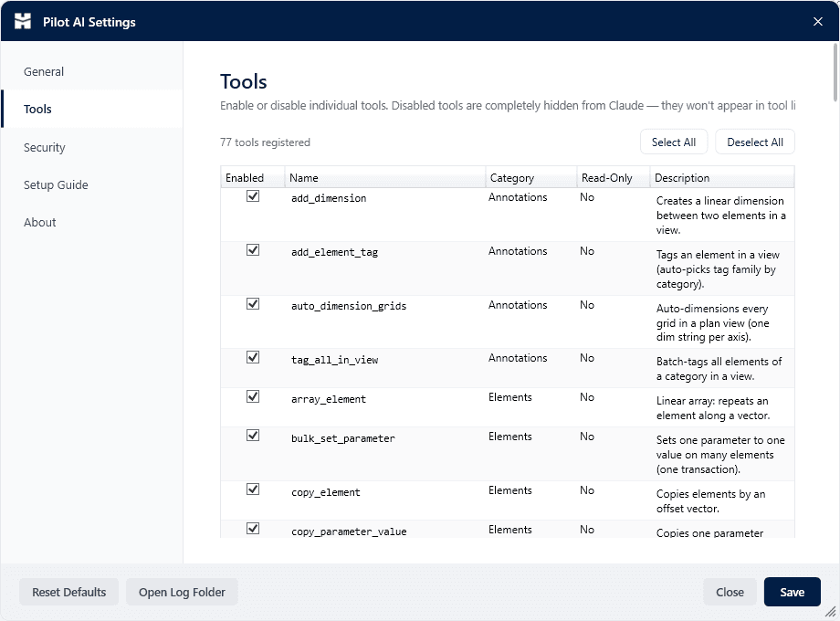The width and height of the screenshot is (840, 621).
Task: Click the Deselect All button
Action: (755, 142)
